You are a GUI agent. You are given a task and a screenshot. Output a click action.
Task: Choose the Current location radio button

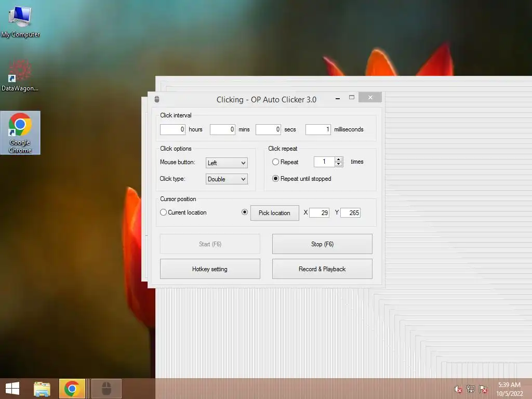pyautogui.click(x=163, y=212)
